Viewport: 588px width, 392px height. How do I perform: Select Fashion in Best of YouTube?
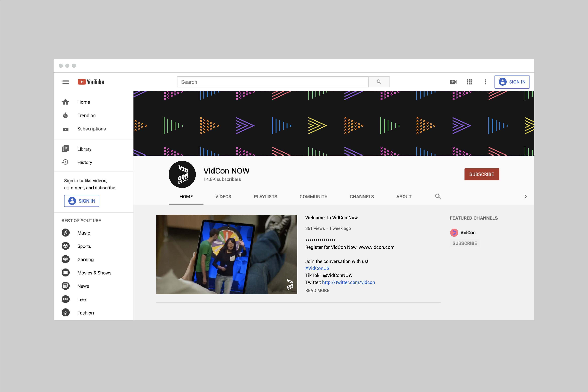point(86,313)
